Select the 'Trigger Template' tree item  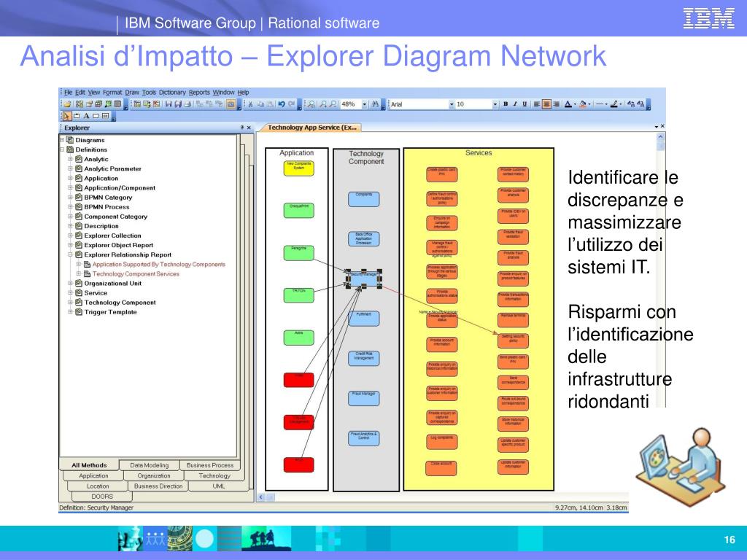click(111, 312)
